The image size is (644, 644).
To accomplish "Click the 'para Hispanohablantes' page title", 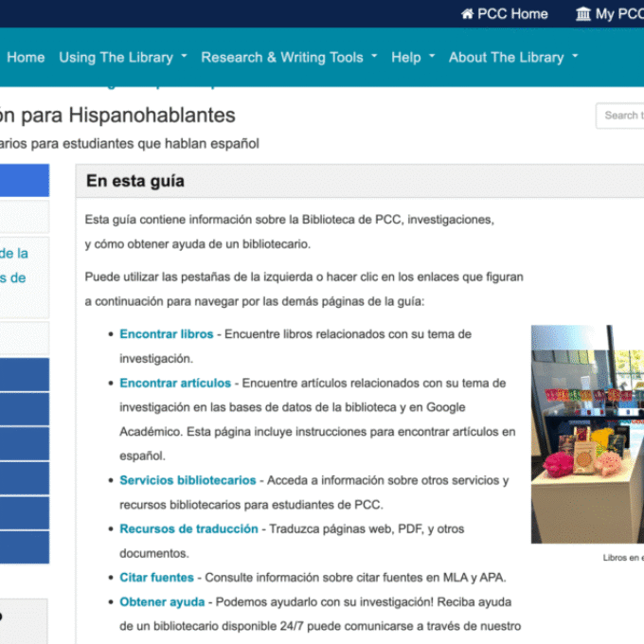I will (x=128, y=115).
